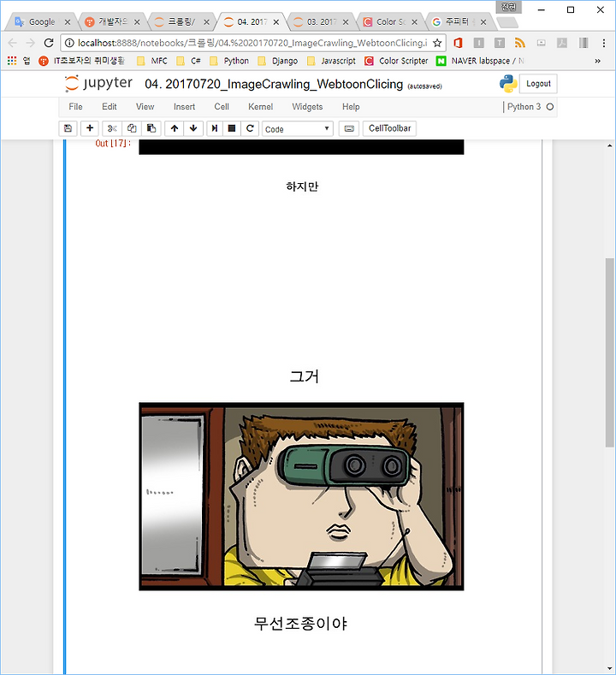This screenshot has width=616, height=675.
Task: Copy selected cells icon
Action: pos(132,128)
